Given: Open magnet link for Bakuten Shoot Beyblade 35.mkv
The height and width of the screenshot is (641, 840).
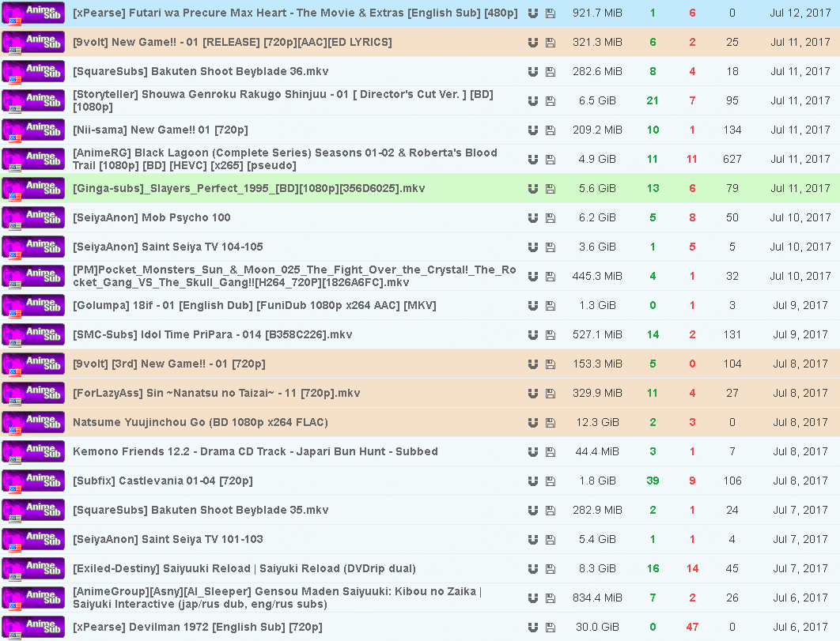Looking at the screenshot, I should (532, 511).
